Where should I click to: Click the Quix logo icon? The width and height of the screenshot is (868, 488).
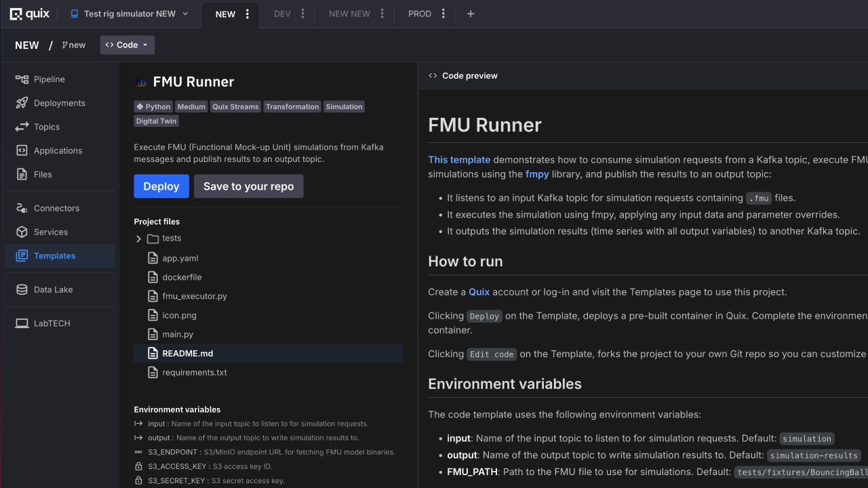coord(16,14)
